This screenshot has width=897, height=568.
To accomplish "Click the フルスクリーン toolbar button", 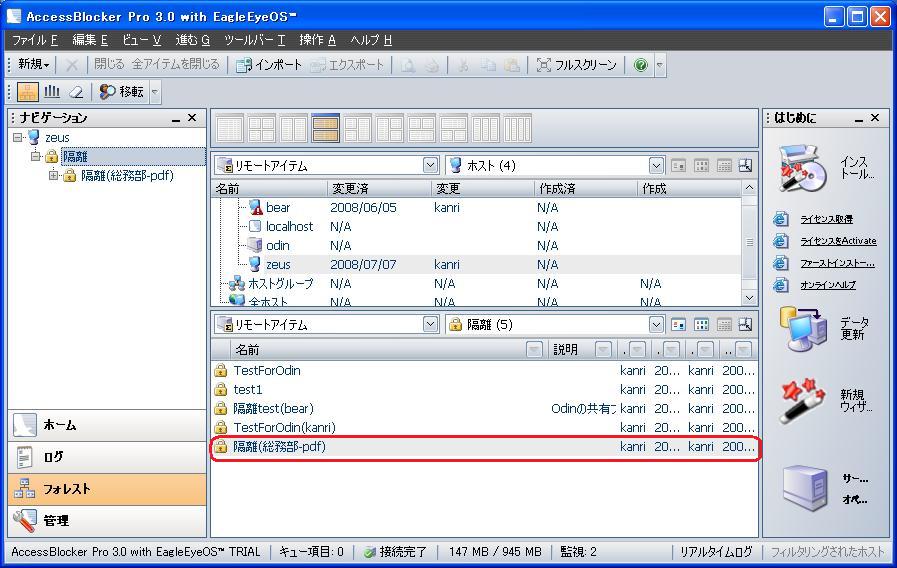I will pyautogui.click(x=576, y=65).
